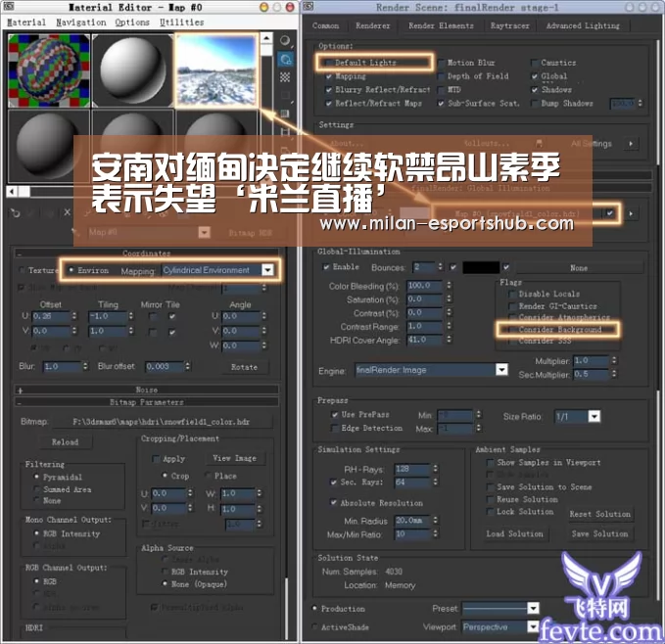Click the Sample Type sphere icon
Viewport: 665px width, 644px height.
[x=285, y=41]
